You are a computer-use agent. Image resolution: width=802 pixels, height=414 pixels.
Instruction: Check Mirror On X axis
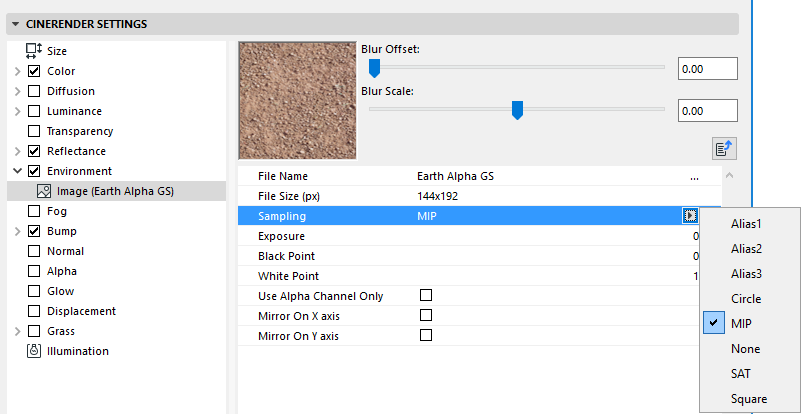[x=426, y=316]
